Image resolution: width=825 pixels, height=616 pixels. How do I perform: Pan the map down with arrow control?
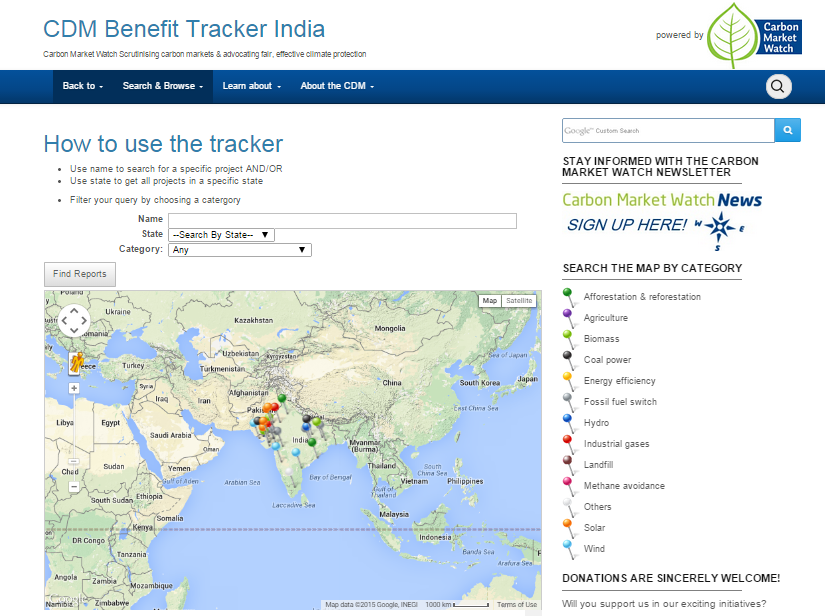tap(74, 330)
